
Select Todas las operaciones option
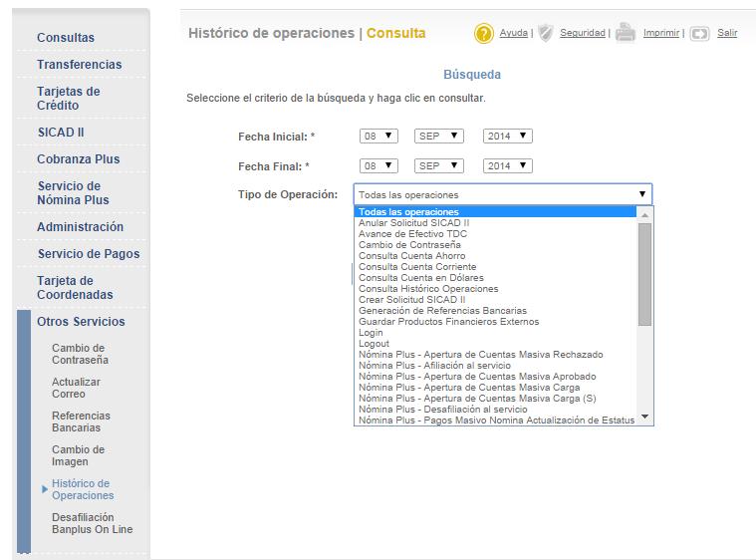point(495,212)
